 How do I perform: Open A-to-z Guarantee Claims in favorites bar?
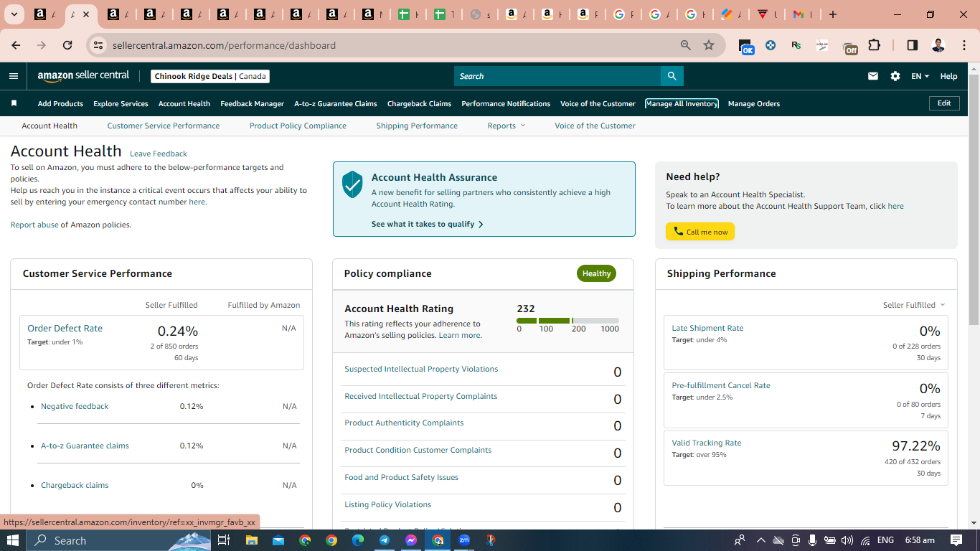click(x=336, y=103)
